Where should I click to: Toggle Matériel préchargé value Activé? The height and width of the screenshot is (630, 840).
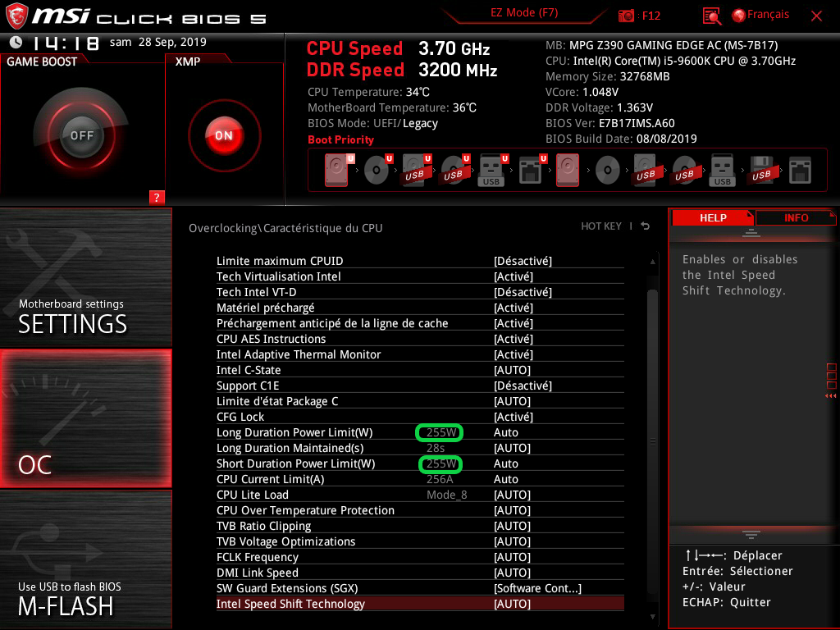coord(514,308)
